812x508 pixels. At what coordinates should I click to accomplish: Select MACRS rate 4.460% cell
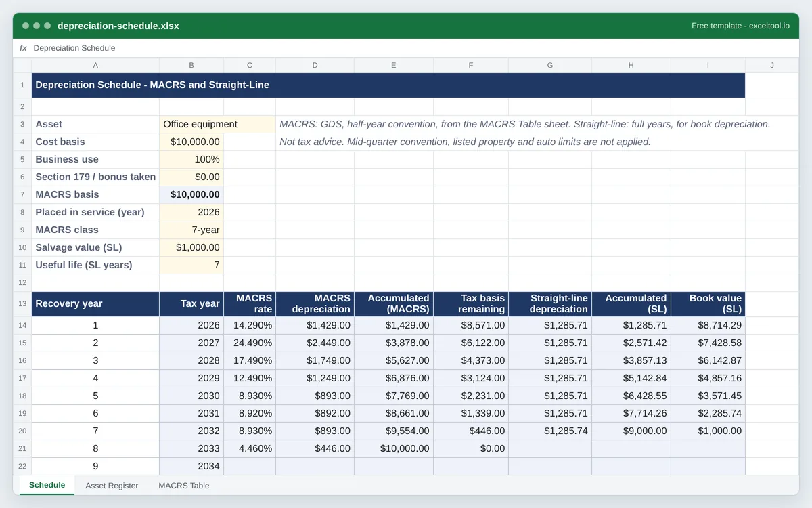250,448
